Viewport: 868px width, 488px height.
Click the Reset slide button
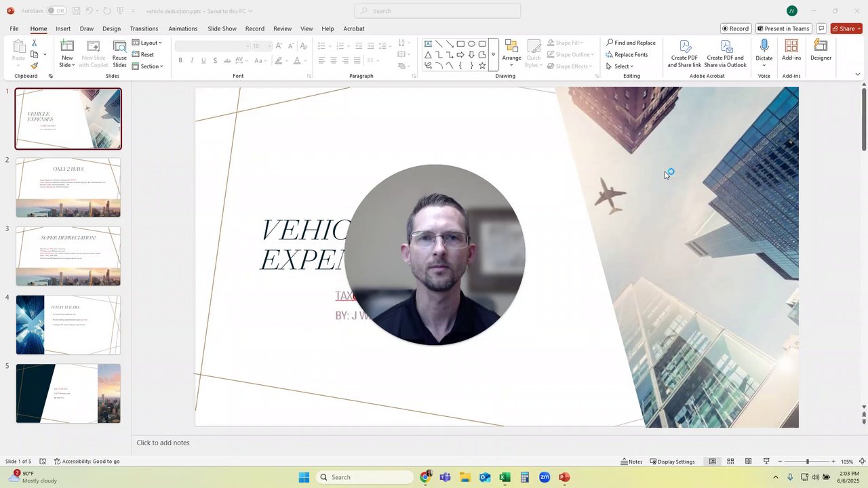(143, 54)
